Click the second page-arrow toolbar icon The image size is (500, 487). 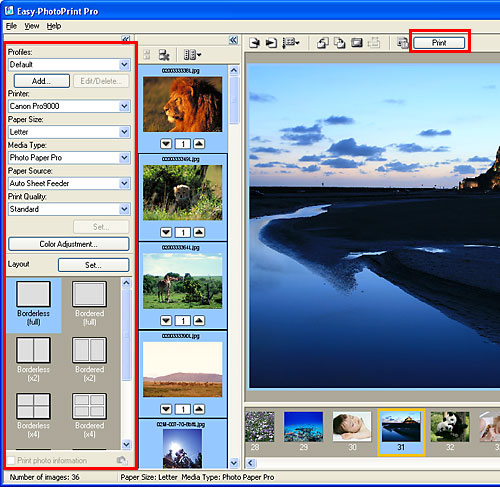[x=271, y=43]
